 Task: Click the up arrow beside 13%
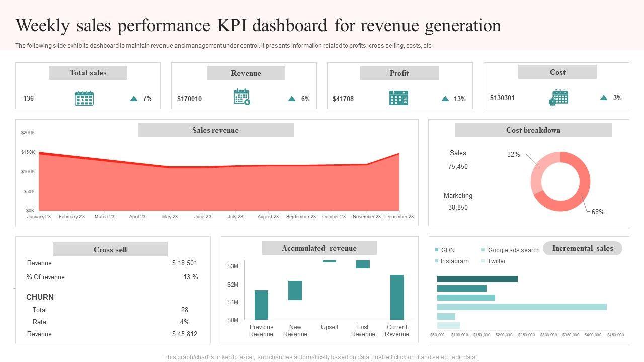[x=445, y=99]
